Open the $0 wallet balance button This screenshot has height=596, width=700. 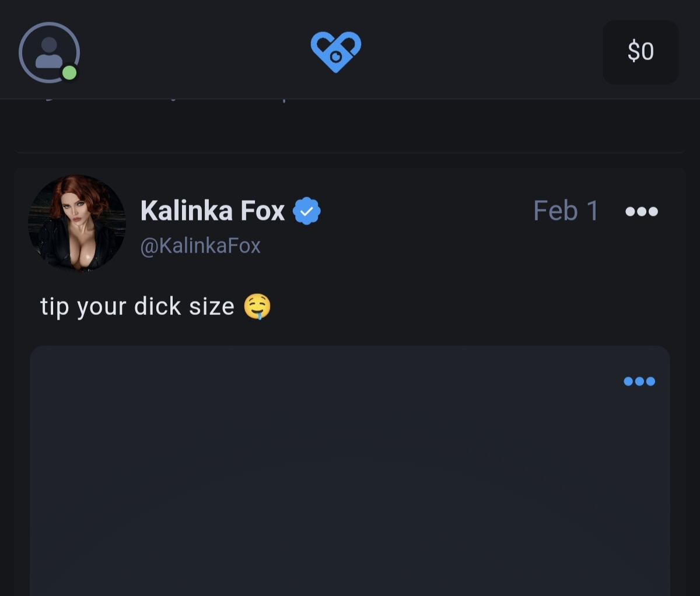[640, 52]
